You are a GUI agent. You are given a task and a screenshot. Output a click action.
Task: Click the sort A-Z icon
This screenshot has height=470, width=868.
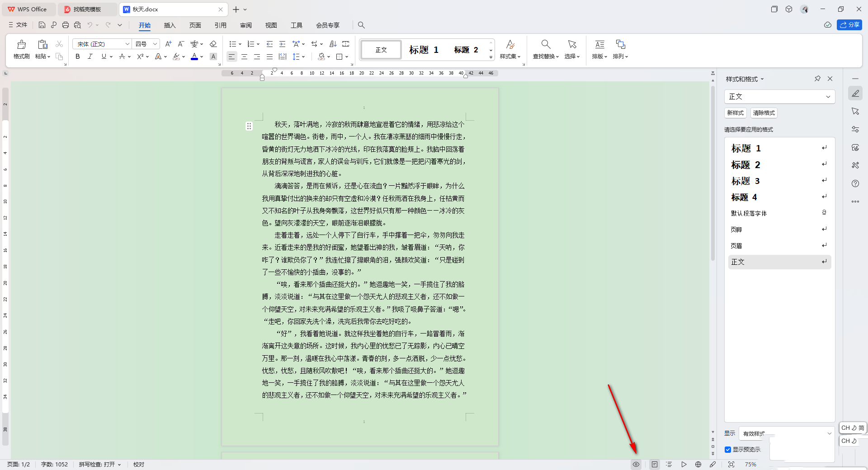click(x=333, y=44)
